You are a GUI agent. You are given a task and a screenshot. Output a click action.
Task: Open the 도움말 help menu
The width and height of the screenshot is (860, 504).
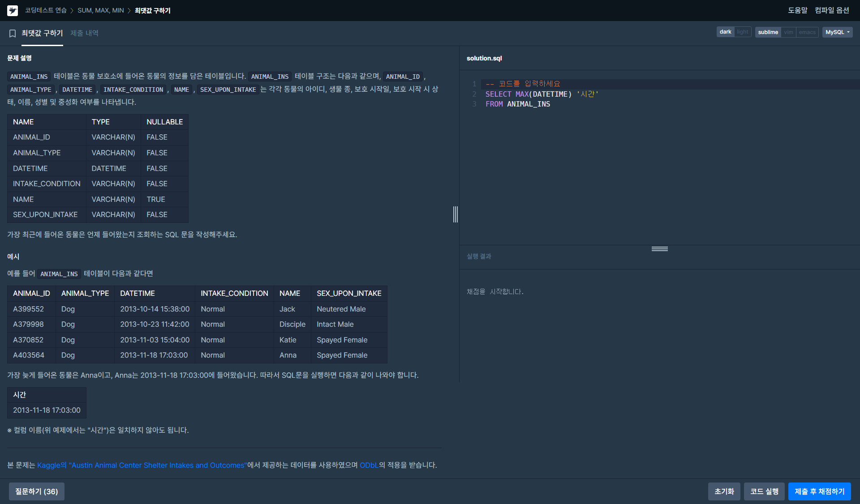click(797, 10)
